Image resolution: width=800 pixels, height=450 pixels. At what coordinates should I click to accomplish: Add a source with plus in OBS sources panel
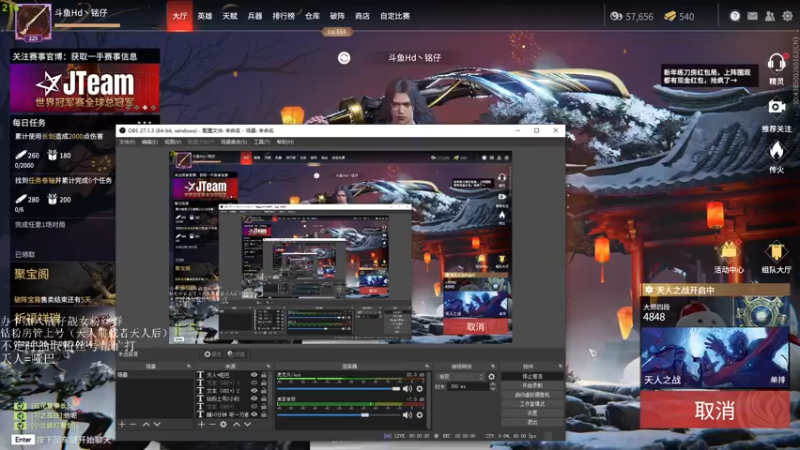[202, 424]
